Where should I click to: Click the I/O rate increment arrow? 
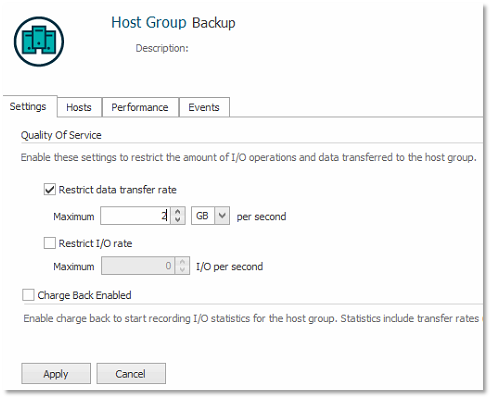(x=182, y=262)
